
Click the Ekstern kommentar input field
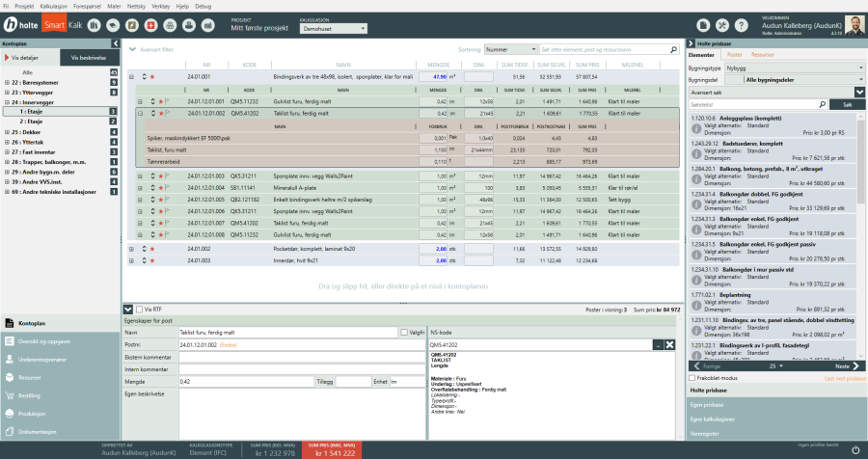pyautogui.click(x=300, y=357)
